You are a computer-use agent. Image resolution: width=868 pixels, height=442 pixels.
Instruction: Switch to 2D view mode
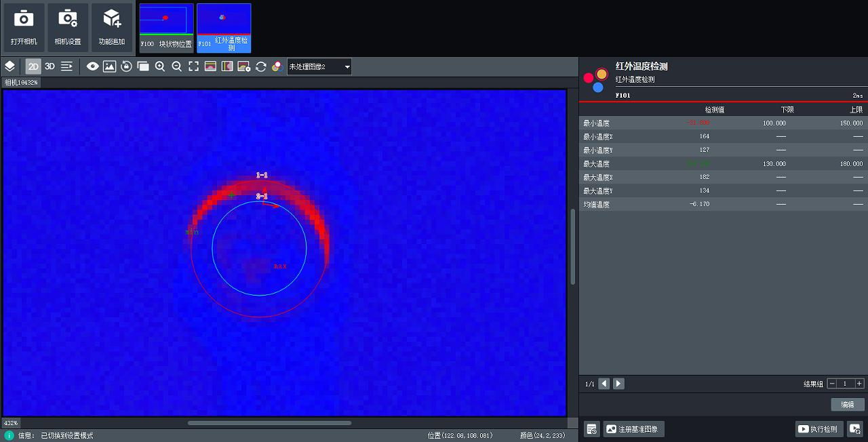(33, 66)
